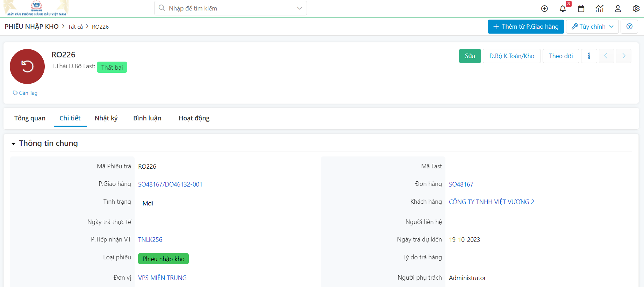Click the Mã Phiếu trả value RO226

click(x=147, y=167)
